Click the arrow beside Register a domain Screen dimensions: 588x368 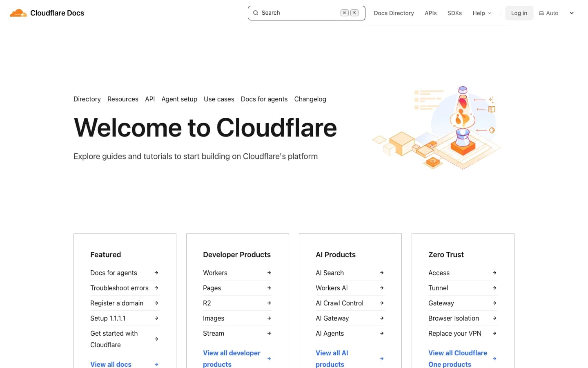tap(156, 303)
